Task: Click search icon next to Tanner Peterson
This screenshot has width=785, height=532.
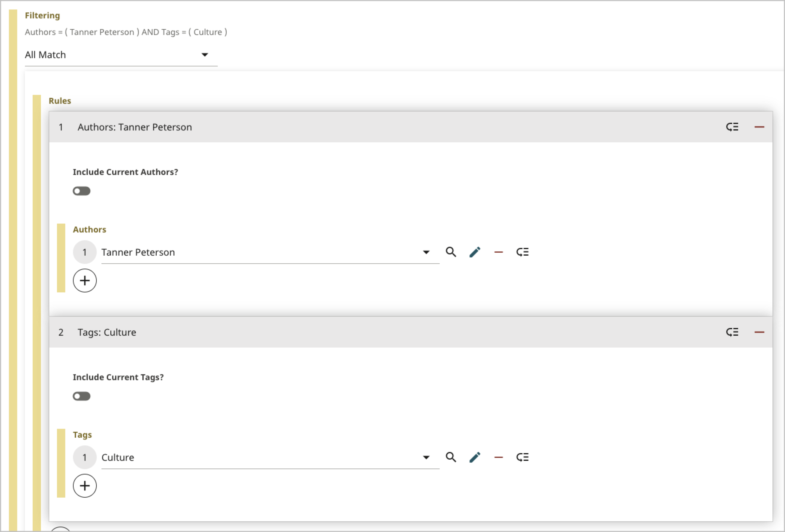Action: tap(451, 252)
